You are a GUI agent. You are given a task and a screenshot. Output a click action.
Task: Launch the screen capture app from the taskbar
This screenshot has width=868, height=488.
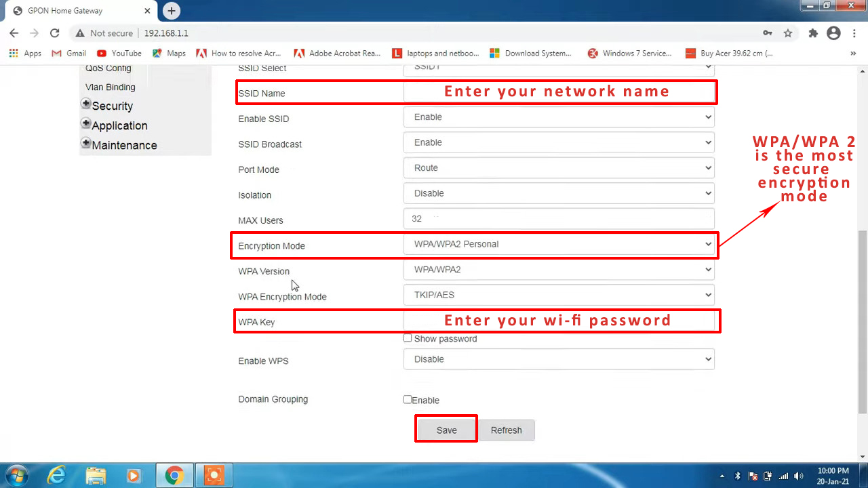click(x=214, y=474)
